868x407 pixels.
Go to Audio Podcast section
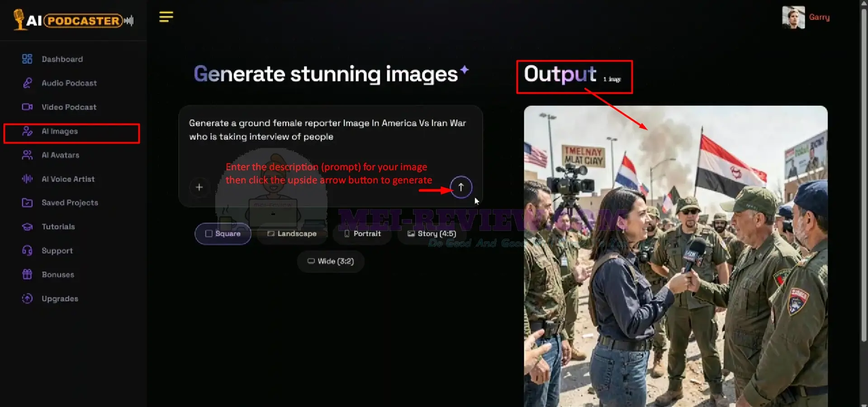click(x=69, y=83)
